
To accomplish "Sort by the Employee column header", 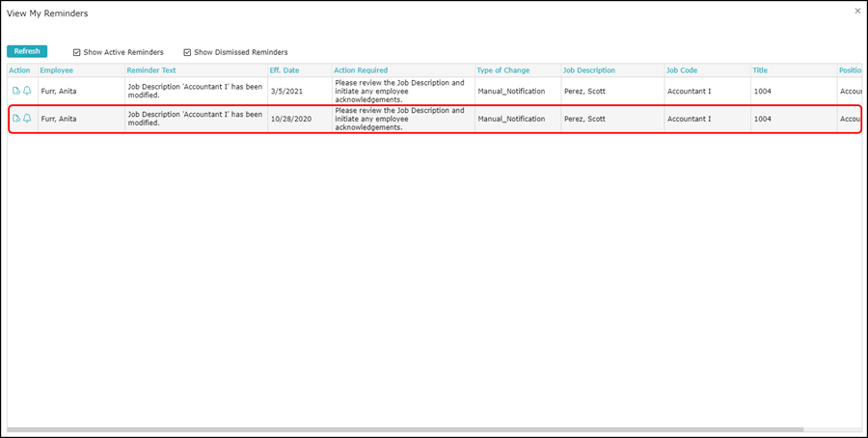I will [x=56, y=70].
